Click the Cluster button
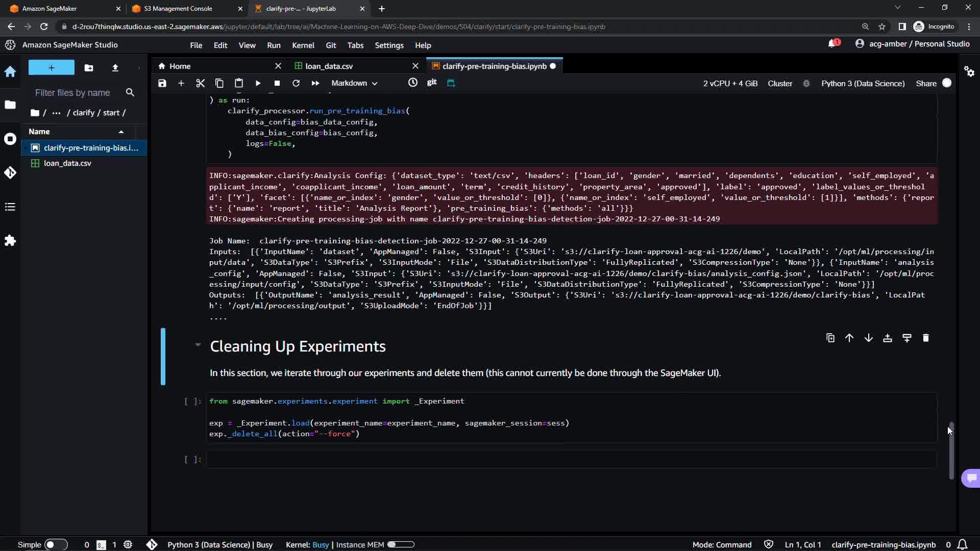The width and height of the screenshot is (980, 551). pos(779,83)
